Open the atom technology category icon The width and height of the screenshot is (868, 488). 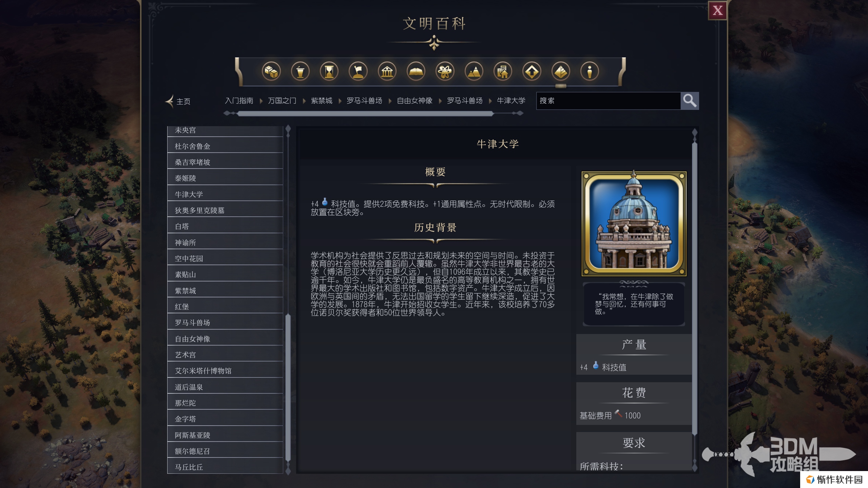(x=445, y=72)
